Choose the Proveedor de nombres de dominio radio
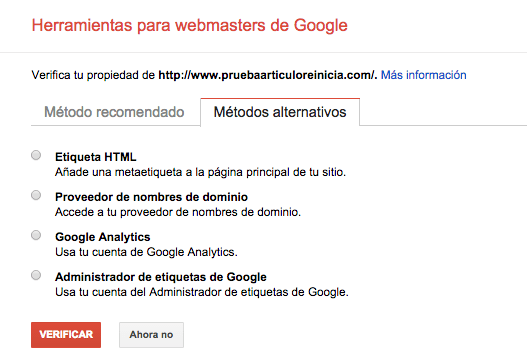Screen dimensions: 527x364 (36, 195)
